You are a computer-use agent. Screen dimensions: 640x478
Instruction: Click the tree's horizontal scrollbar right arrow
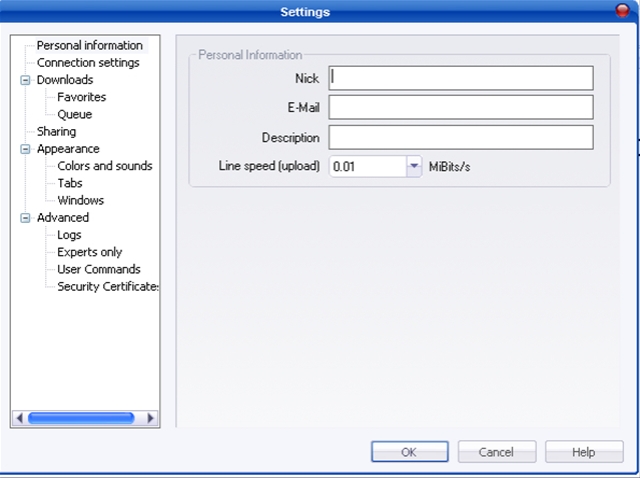151,418
